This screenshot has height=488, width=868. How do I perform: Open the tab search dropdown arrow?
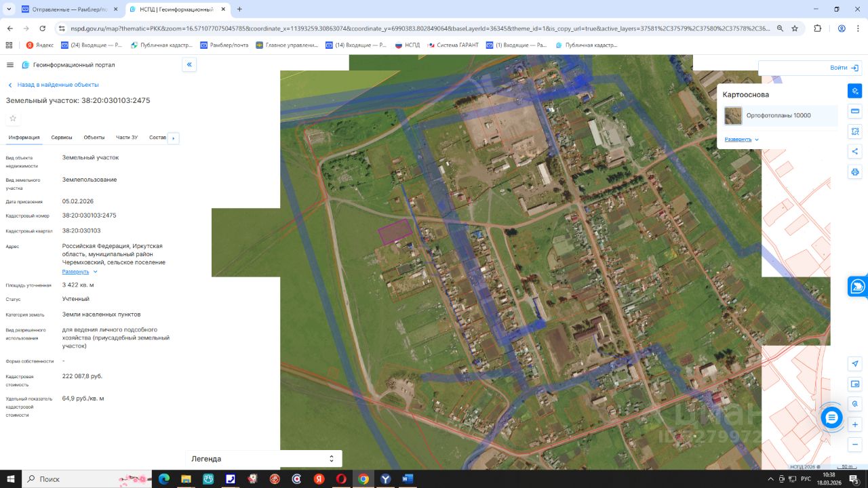pos(9,9)
